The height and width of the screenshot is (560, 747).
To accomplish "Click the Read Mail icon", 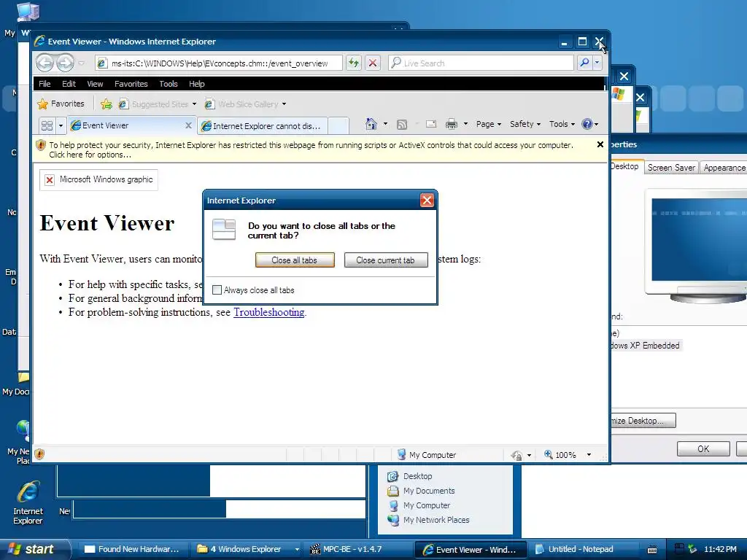I will pos(431,124).
